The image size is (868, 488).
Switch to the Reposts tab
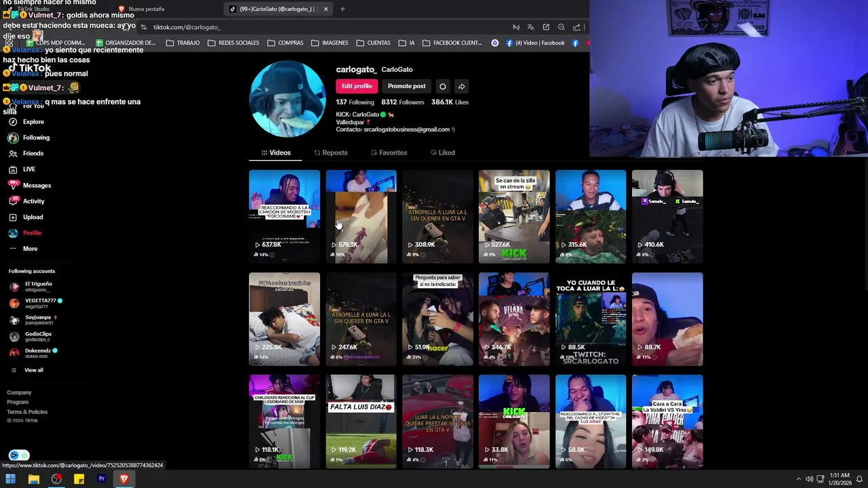(331, 152)
